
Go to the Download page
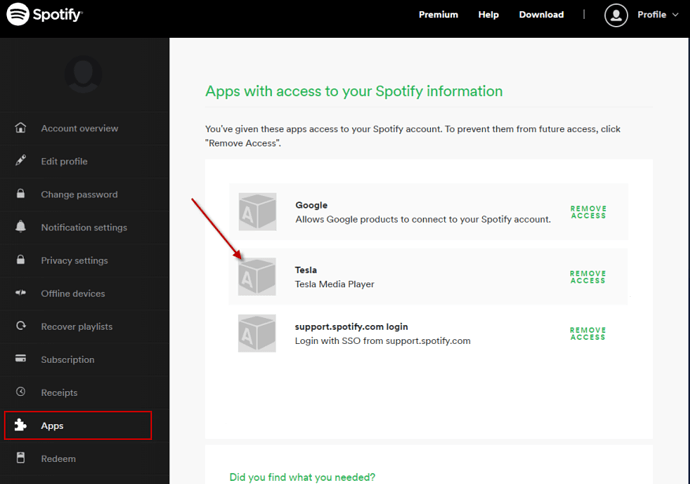click(541, 15)
